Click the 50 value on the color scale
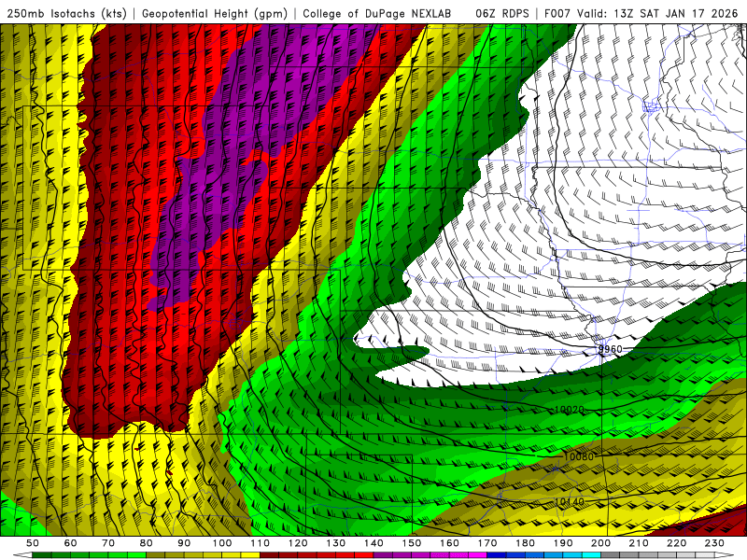This screenshot has width=747, height=560. pos(33,543)
